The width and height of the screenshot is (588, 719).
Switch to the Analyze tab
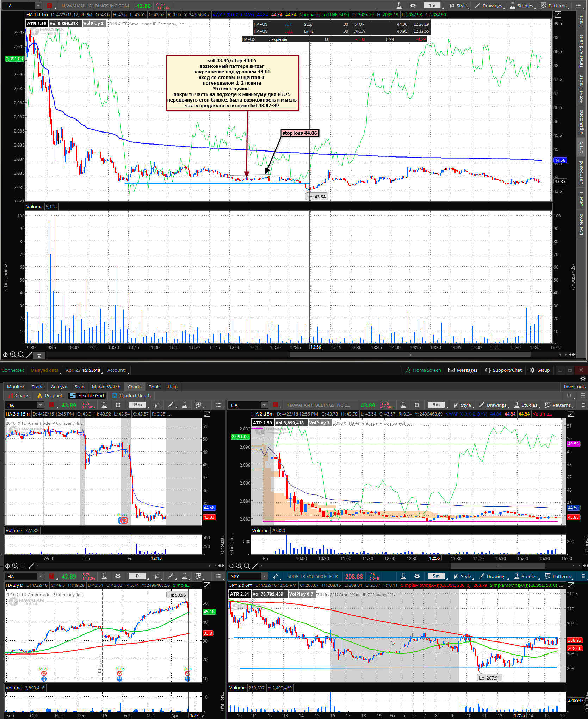[x=59, y=387]
